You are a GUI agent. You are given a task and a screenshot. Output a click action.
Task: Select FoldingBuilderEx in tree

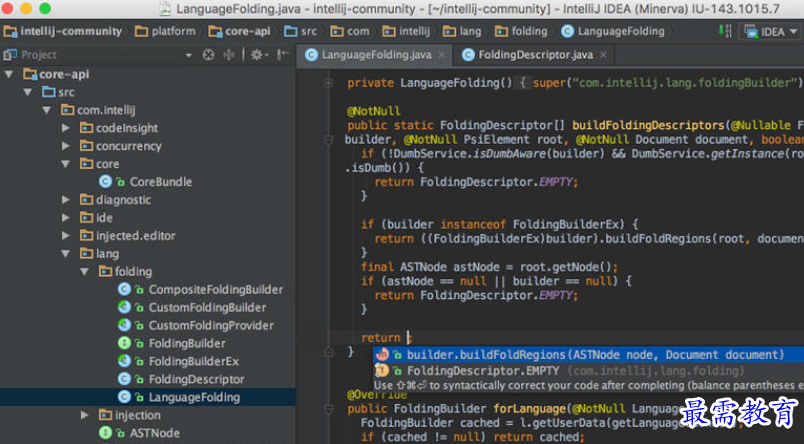point(193,361)
